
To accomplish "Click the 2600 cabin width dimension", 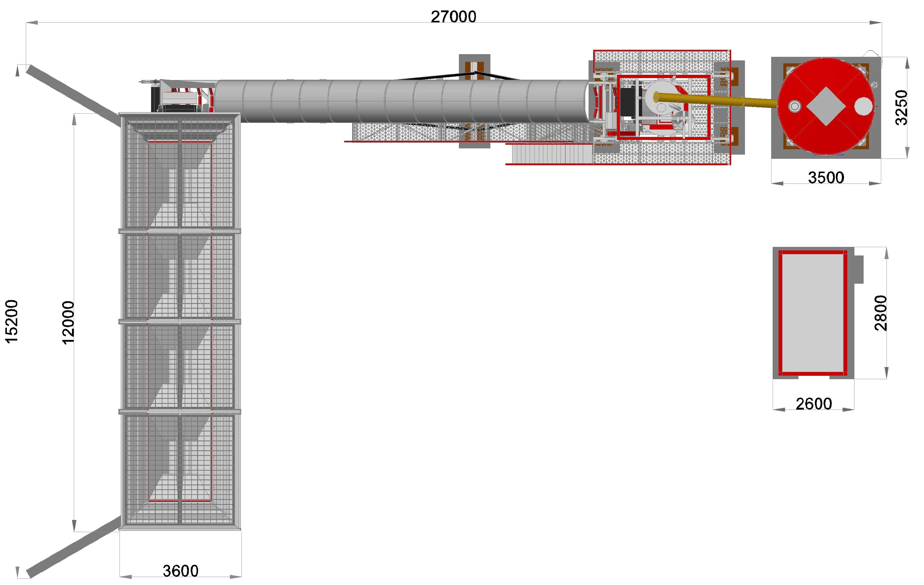I will pos(813,404).
